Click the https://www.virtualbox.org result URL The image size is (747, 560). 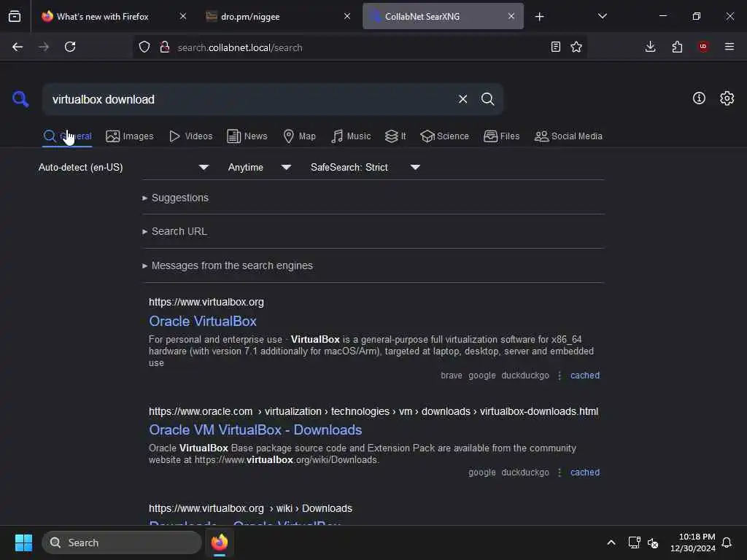(206, 302)
